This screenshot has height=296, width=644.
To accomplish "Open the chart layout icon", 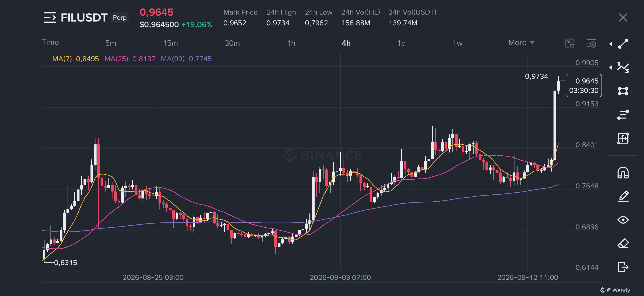I will tap(570, 43).
